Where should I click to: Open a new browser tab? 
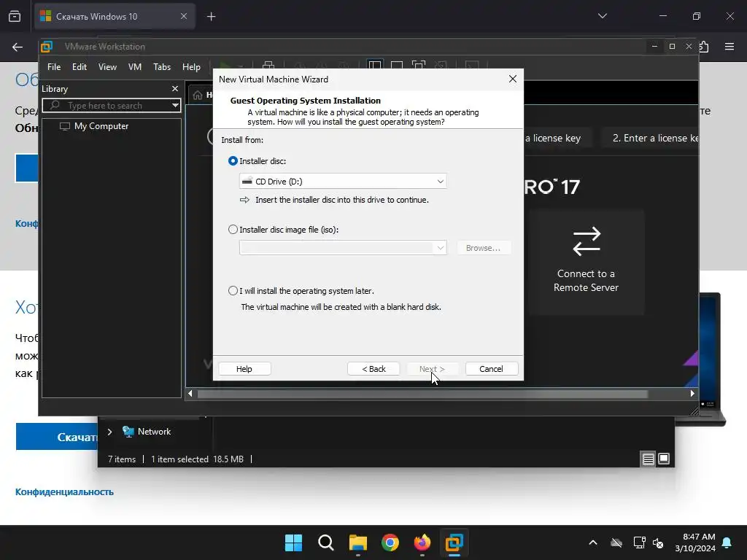(x=211, y=17)
